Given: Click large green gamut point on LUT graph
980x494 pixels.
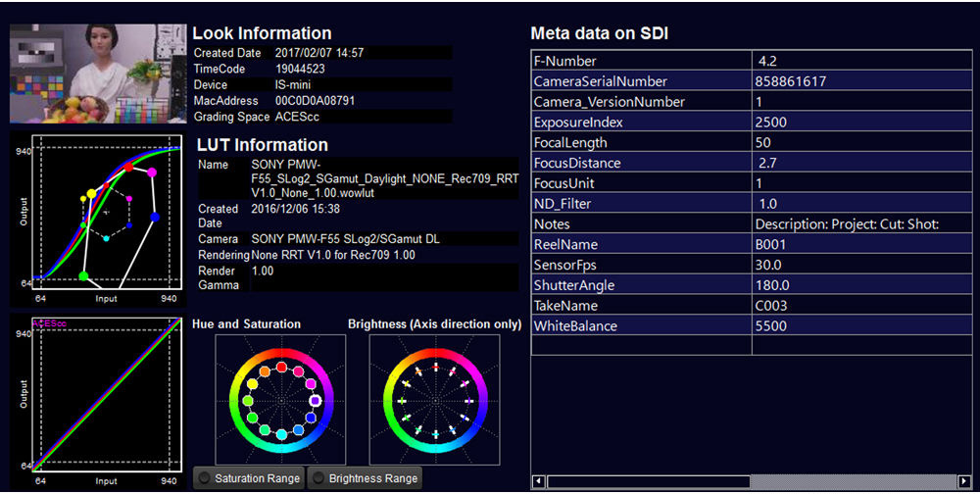Looking at the screenshot, I should pos(83,275).
